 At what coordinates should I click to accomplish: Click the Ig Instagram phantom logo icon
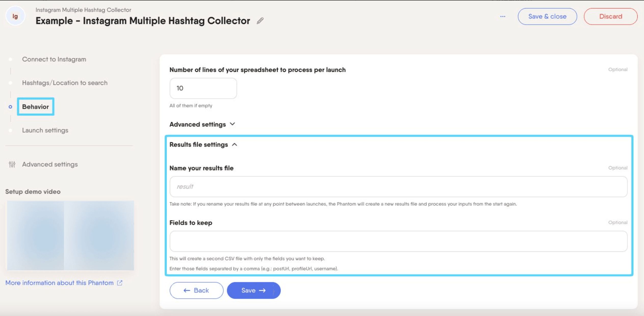click(x=15, y=16)
